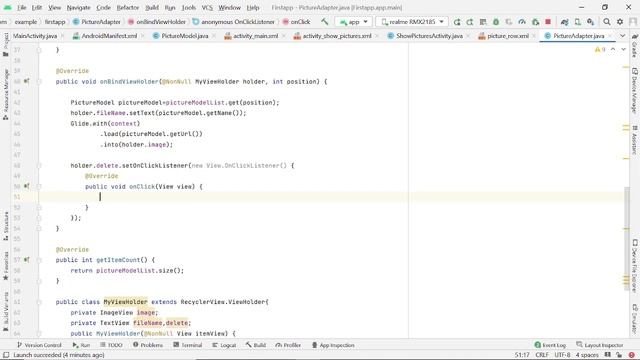Click the override gutter icon beside onClick
This screenshot has height=360, width=640.
[x=27, y=186]
